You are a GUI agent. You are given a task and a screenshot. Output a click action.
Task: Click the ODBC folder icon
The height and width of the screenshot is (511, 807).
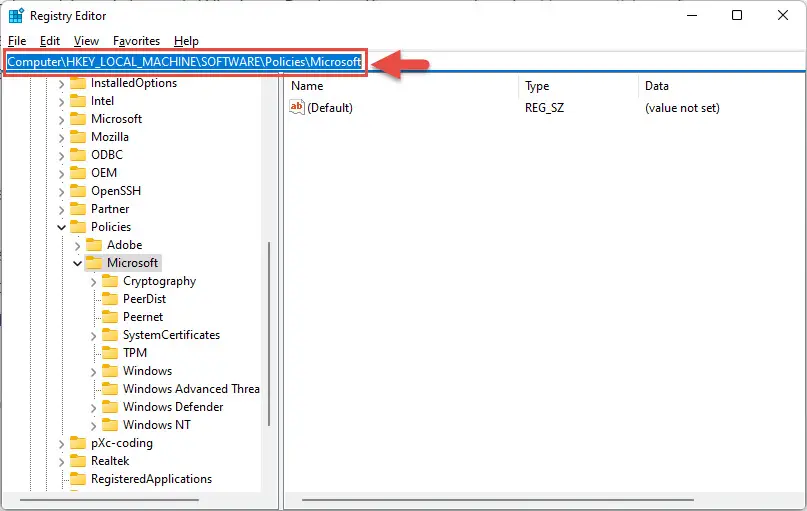tap(78, 155)
